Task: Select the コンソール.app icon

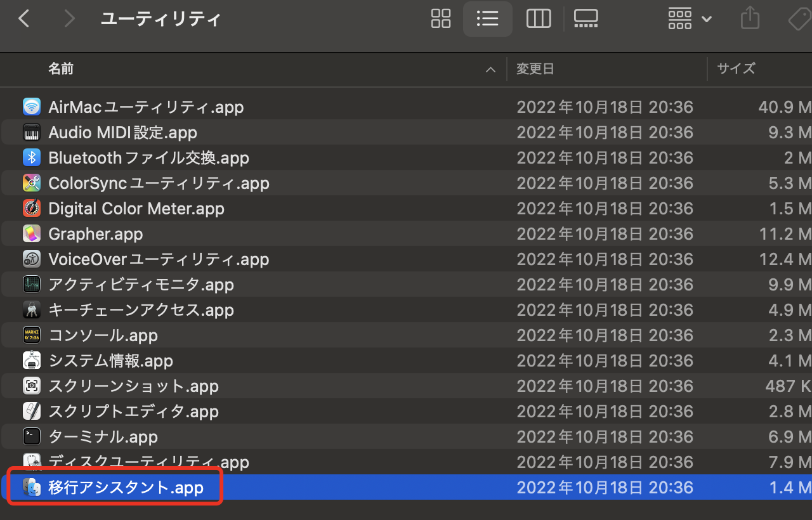Action: click(x=32, y=335)
